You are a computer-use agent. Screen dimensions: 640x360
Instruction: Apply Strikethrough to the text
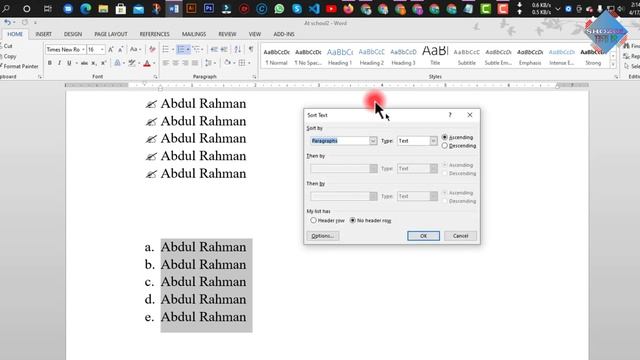[x=84, y=63]
